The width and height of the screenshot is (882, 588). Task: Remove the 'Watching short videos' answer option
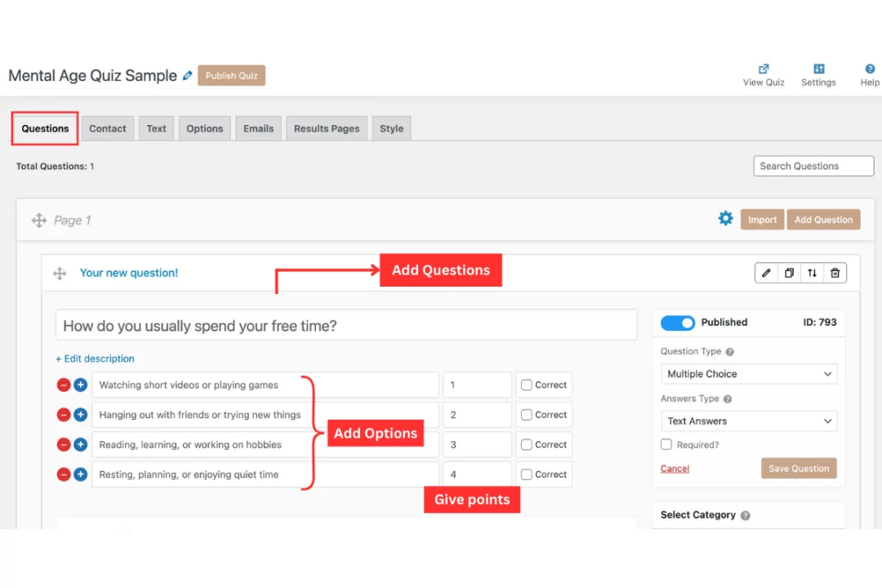pos(64,385)
